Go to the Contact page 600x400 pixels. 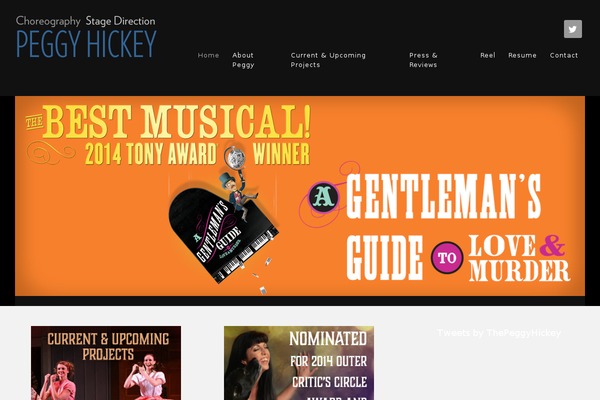[x=564, y=55]
